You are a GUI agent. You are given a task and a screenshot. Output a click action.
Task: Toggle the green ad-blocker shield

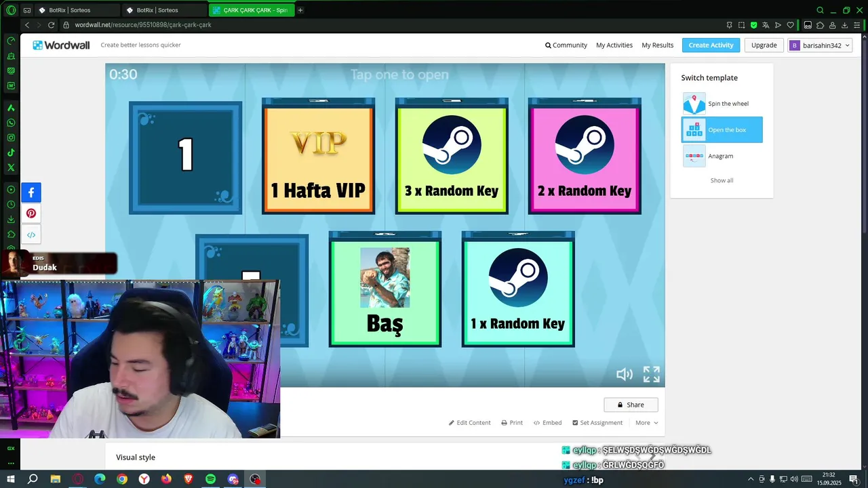coord(753,25)
